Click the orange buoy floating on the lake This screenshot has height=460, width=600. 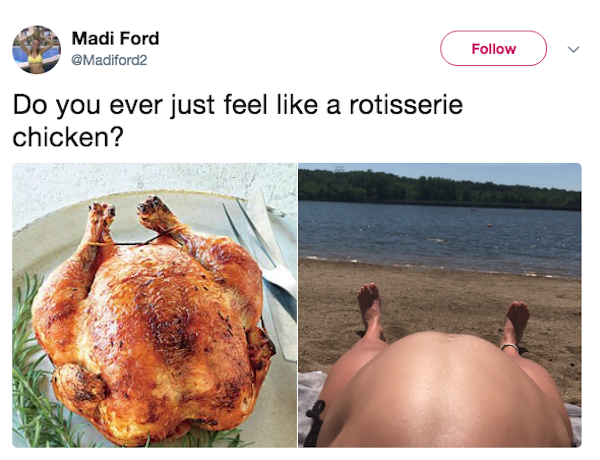(490, 225)
